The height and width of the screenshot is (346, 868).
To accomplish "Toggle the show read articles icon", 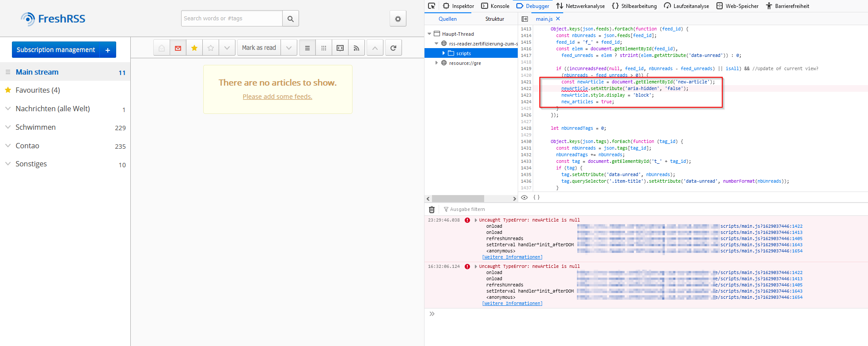I will click(162, 48).
